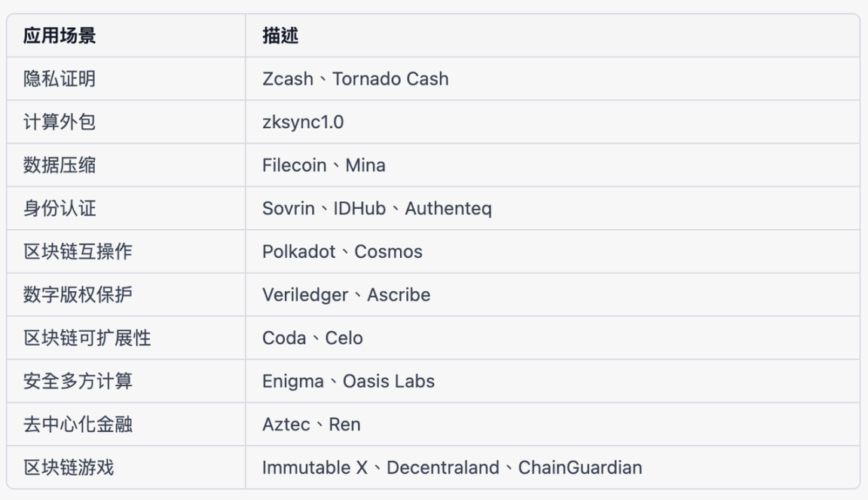Click the Verifledger text
Screen dimensions: 868x500
tap(305, 295)
